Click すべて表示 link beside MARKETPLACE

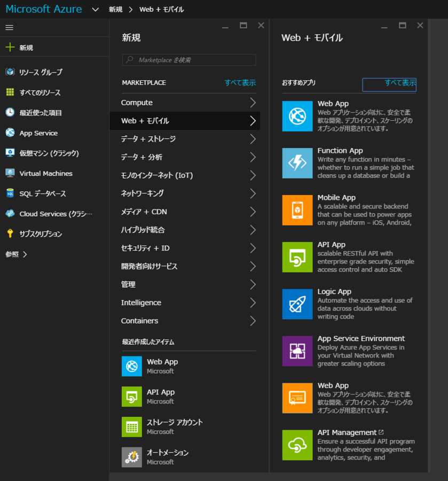tap(240, 82)
